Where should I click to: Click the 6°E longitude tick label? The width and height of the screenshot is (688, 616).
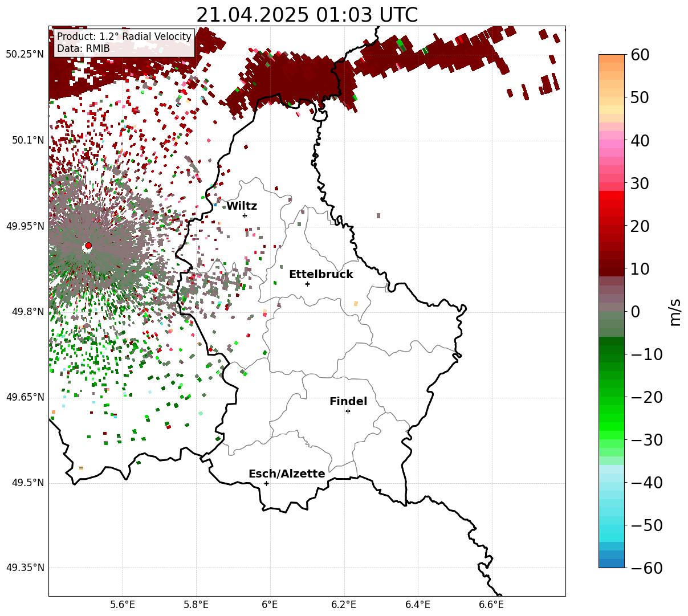click(270, 605)
